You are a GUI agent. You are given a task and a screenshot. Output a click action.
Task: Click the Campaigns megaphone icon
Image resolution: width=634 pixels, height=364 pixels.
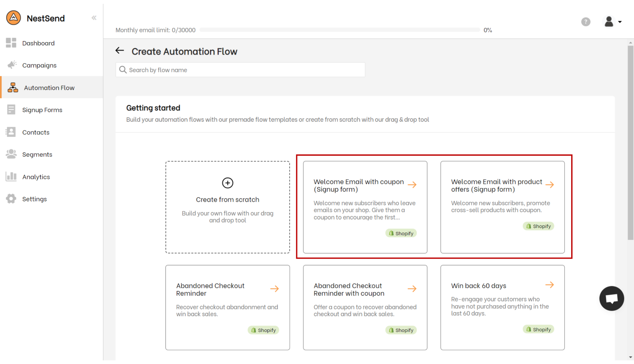(12, 65)
